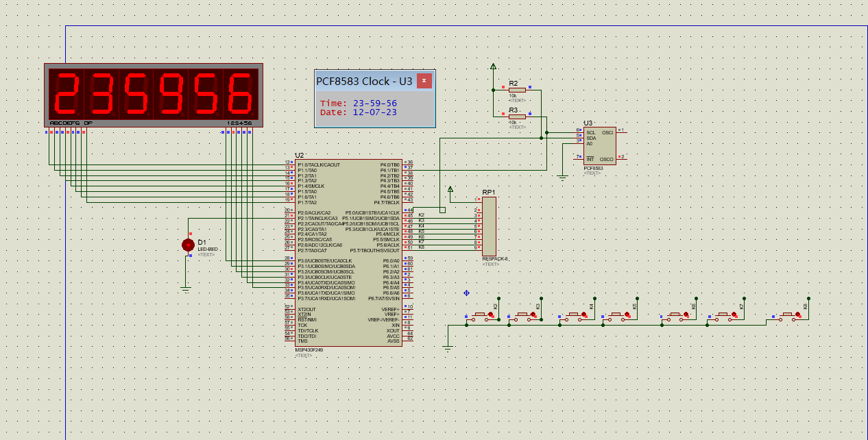Screen dimensions: 868x440
Task: Click the Date value 12-07-23
Action: [375, 112]
